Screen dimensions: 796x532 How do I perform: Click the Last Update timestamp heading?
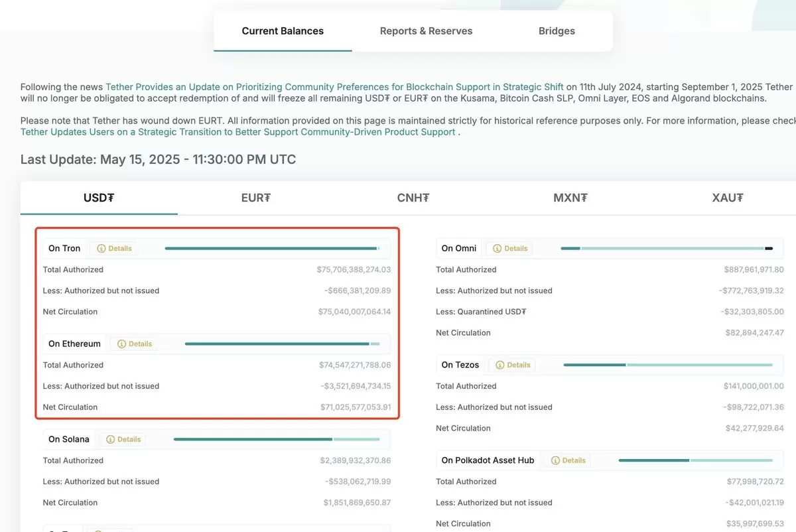pos(158,160)
